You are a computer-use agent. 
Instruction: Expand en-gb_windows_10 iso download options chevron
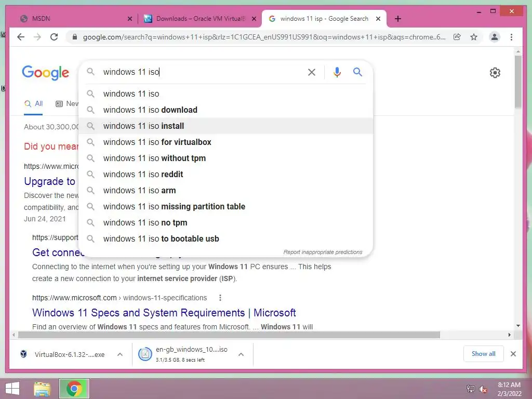(x=241, y=354)
